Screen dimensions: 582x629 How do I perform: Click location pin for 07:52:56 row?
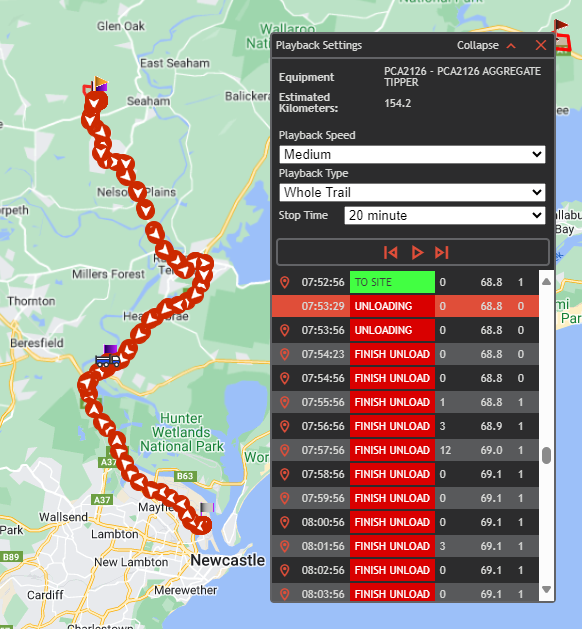[x=284, y=282]
